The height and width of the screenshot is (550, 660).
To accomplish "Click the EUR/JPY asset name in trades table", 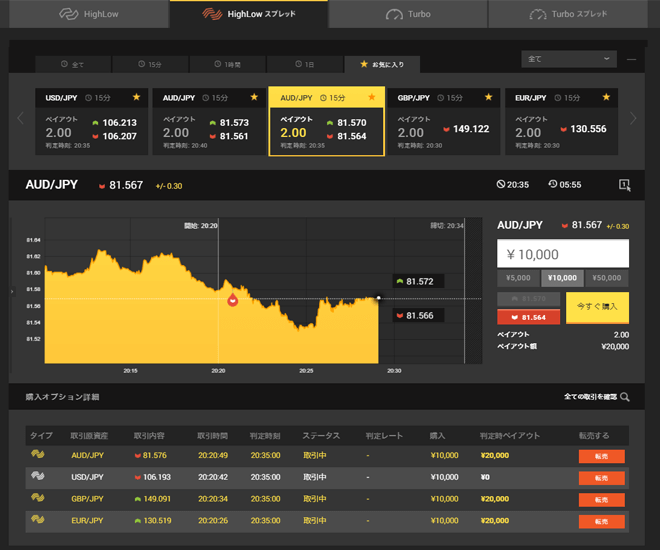I will coord(88,521).
